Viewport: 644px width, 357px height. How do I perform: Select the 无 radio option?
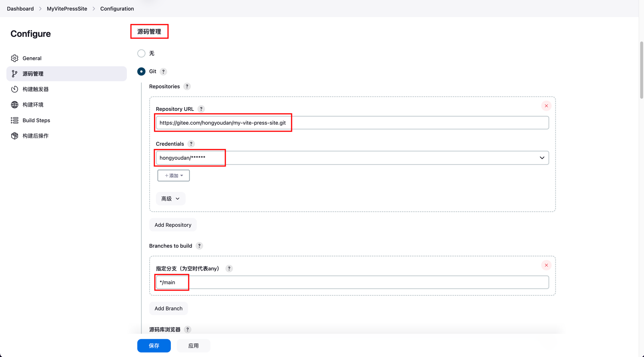click(x=141, y=53)
